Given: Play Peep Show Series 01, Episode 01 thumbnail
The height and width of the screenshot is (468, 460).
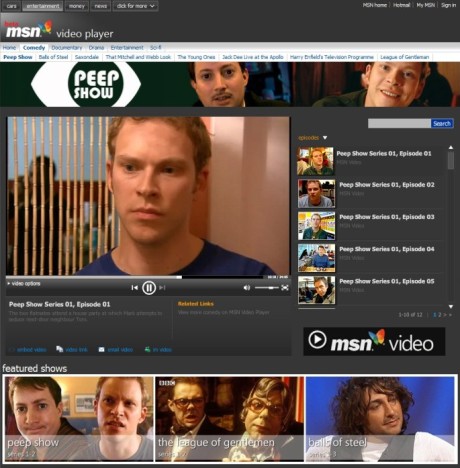Looking at the screenshot, I should click(x=315, y=161).
